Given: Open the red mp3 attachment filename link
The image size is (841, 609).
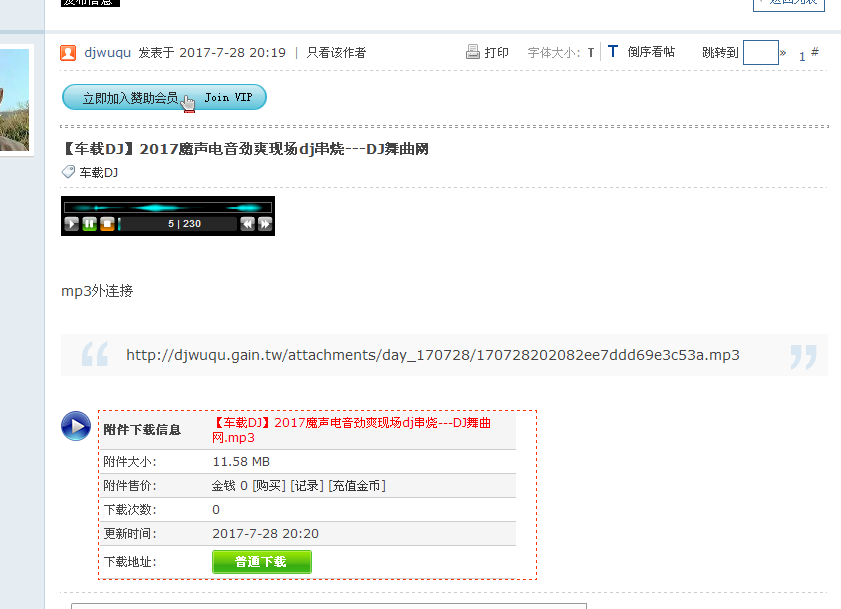Looking at the screenshot, I should 351,430.
